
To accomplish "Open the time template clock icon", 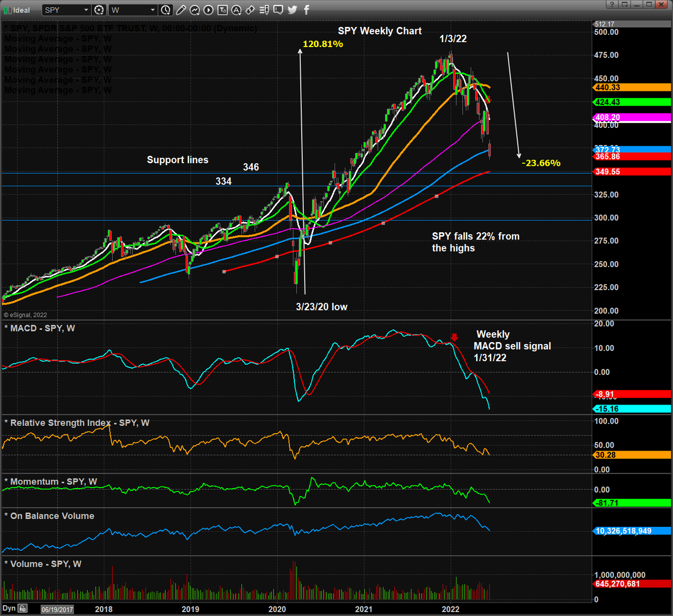I will [x=166, y=10].
